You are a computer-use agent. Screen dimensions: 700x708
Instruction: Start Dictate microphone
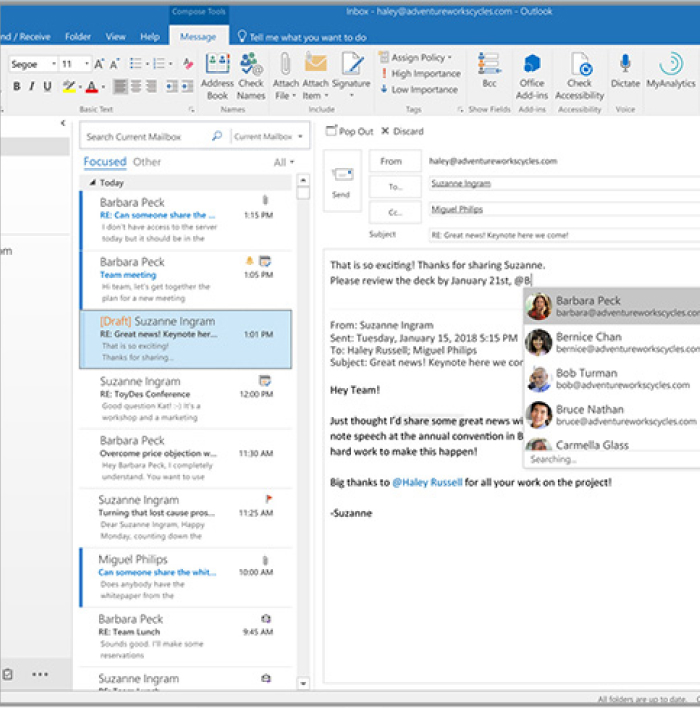[x=625, y=70]
